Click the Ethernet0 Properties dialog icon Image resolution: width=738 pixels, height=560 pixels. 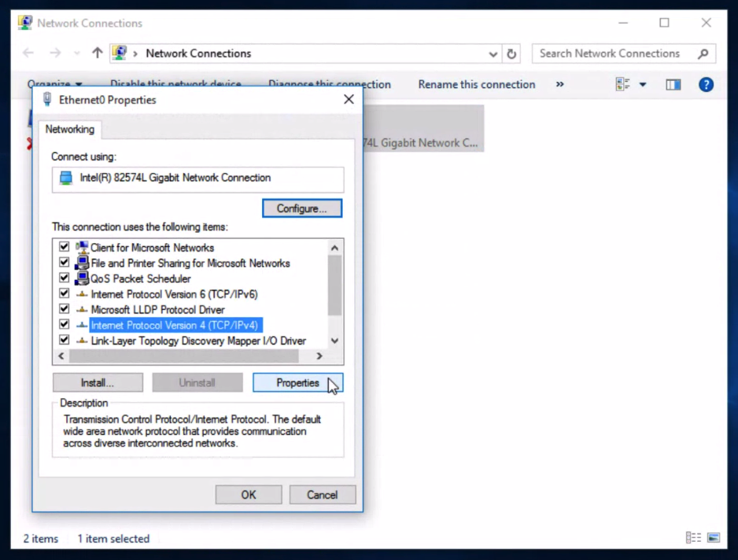coord(47,99)
